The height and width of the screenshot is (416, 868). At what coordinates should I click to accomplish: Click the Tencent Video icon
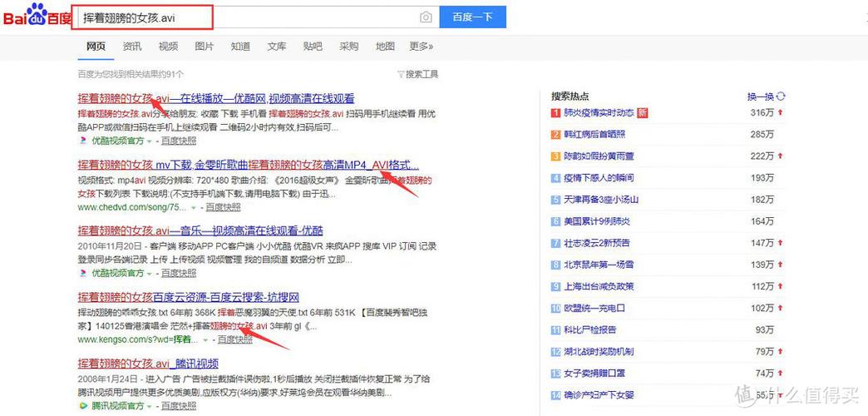83,406
